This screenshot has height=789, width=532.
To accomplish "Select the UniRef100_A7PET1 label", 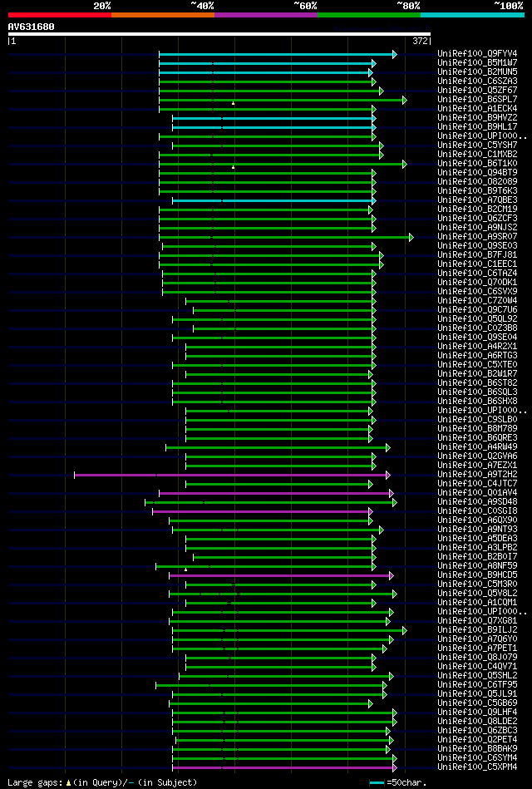I will [x=477, y=648].
